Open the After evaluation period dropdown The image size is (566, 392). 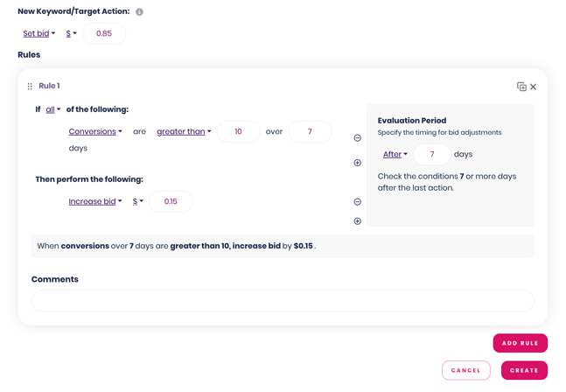395,155
